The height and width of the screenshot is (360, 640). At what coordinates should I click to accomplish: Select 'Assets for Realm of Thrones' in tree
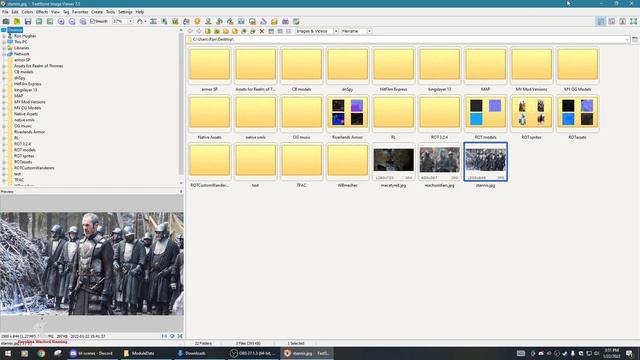click(38, 66)
